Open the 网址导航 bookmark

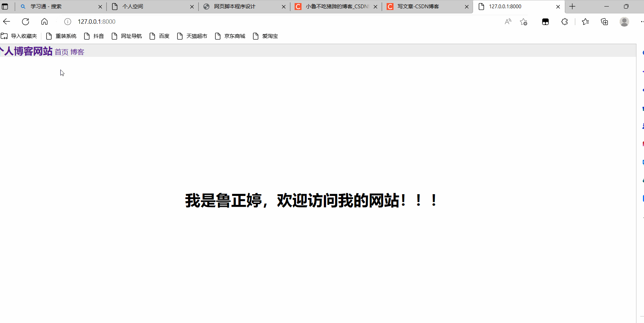[127, 36]
